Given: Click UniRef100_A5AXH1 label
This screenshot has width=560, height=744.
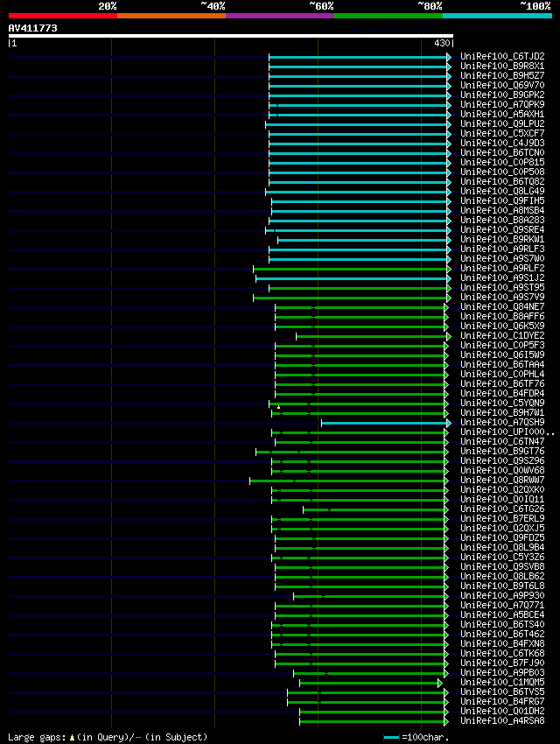Looking at the screenshot, I should [x=502, y=115].
